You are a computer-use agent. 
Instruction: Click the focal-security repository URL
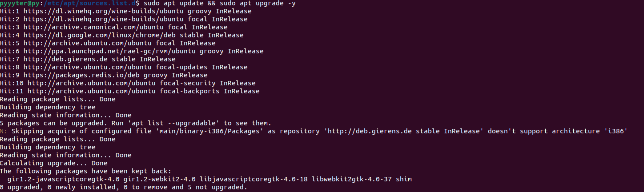point(92,83)
